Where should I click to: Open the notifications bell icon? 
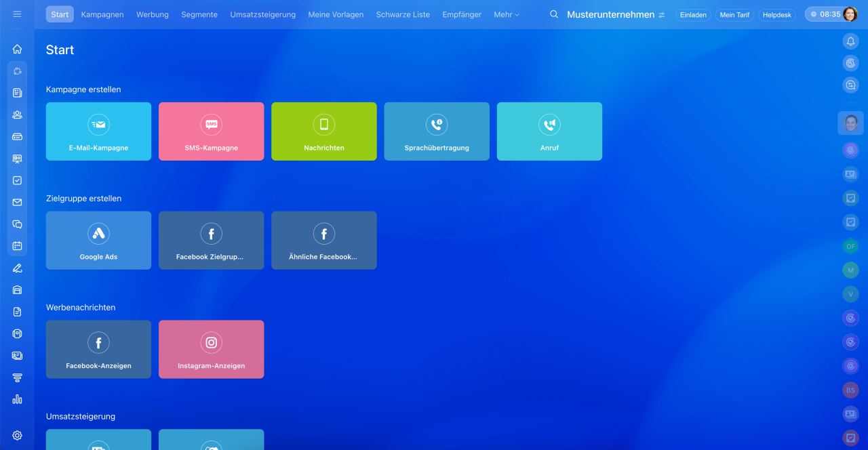click(x=850, y=41)
